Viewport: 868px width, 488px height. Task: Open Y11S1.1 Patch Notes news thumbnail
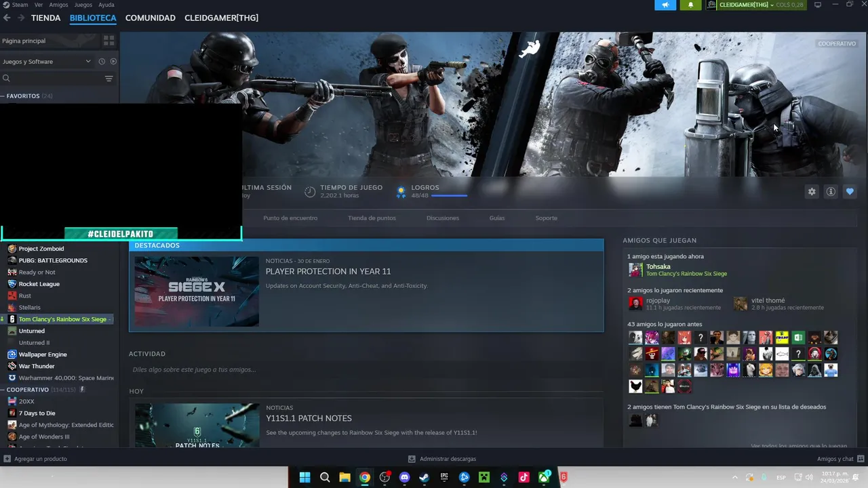(197, 426)
